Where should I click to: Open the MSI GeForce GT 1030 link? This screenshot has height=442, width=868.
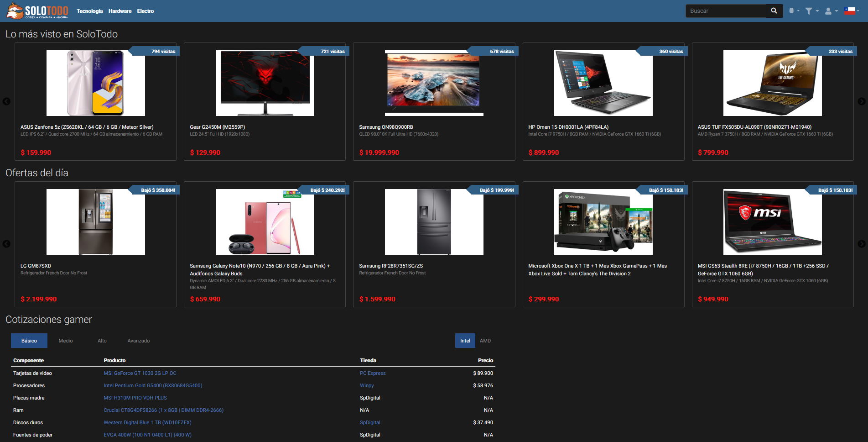140,373
